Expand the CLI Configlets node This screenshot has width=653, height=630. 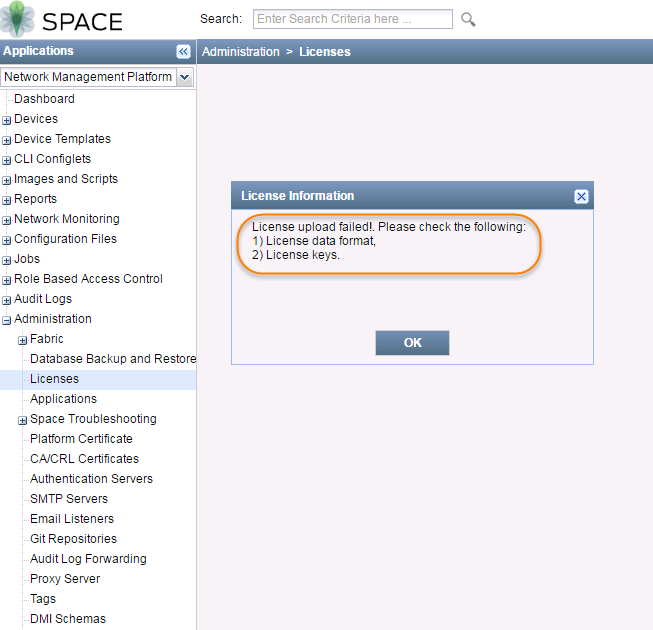coord(6,160)
